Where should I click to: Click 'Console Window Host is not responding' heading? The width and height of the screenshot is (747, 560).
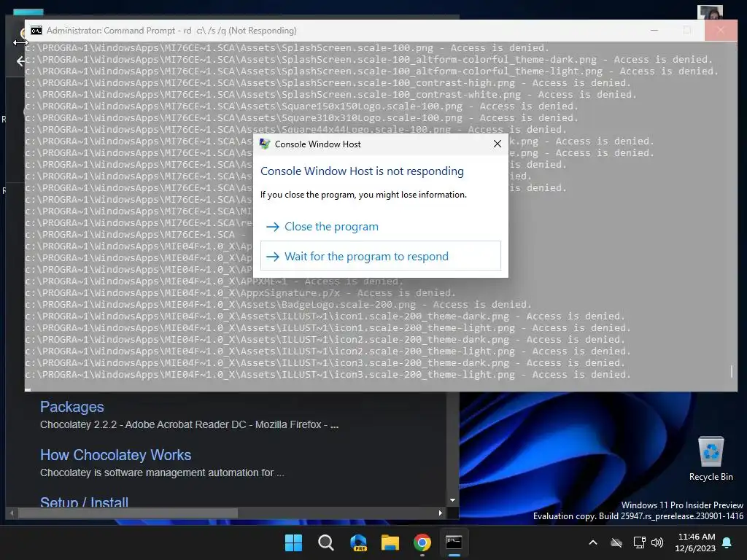point(362,171)
